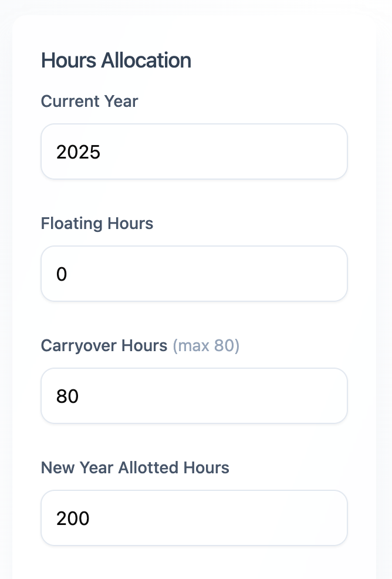Click the (max 80) hint text

click(x=206, y=345)
